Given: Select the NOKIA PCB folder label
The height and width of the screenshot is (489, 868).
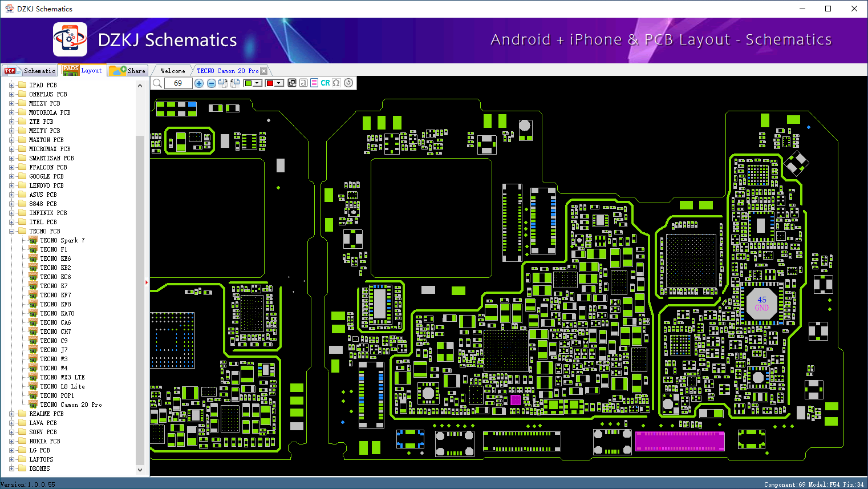Looking at the screenshot, I should click(x=44, y=441).
